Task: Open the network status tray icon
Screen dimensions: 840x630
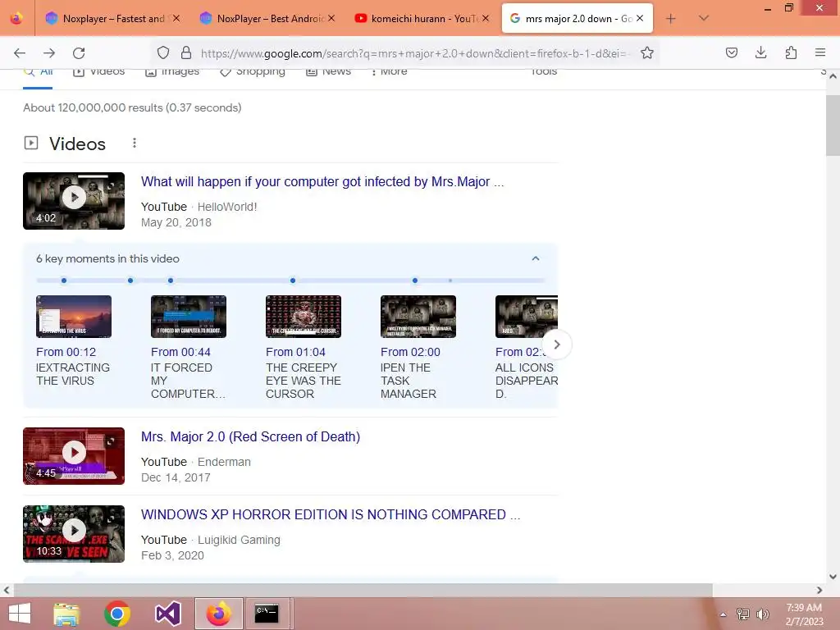Action: (743, 614)
